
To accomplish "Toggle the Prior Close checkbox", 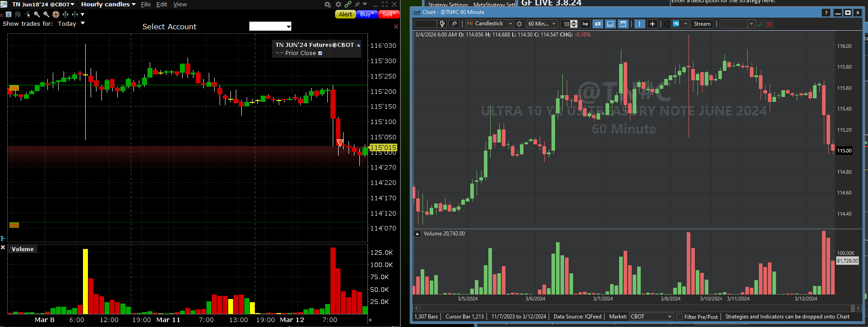I will coord(320,53).
